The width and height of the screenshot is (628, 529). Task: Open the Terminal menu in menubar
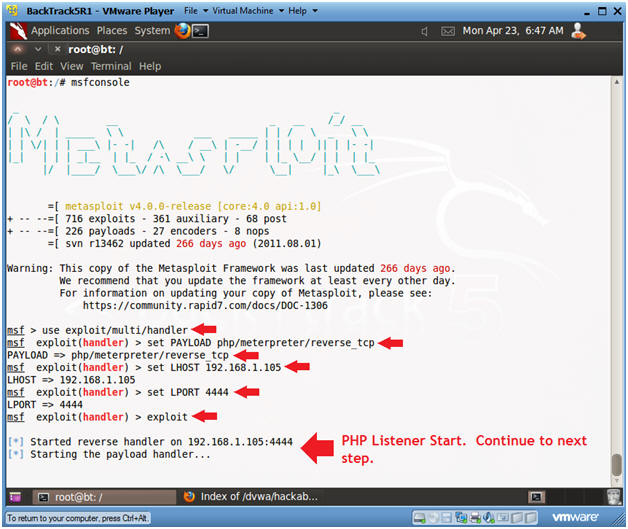(x=111, y=66)
